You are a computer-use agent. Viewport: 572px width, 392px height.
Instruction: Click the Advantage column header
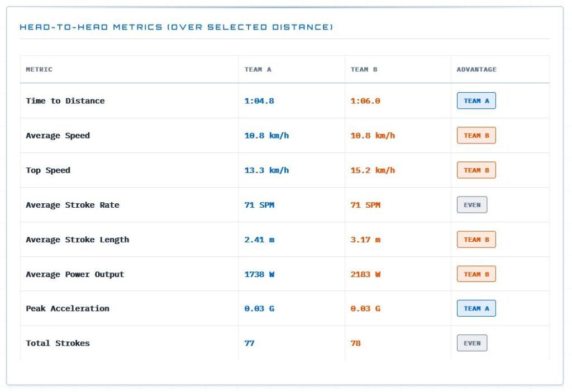coord(476,69)
